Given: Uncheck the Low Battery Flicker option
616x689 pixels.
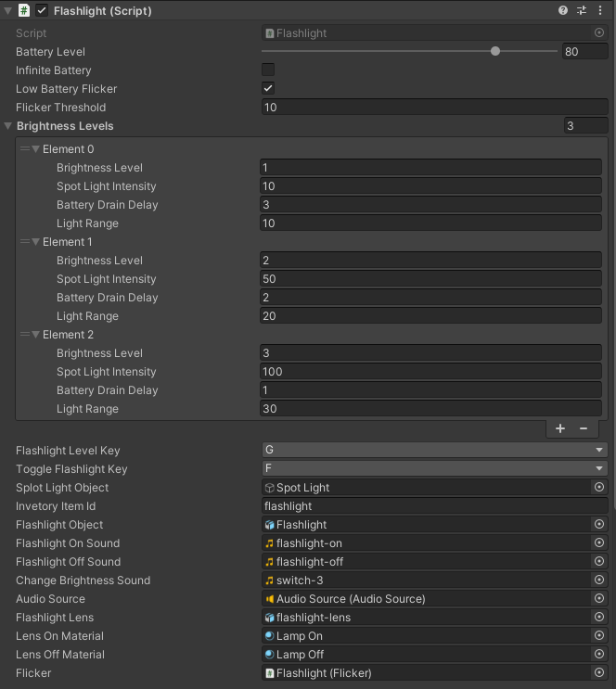Looking at the screenshot, I should pyautogui.click(x=268, y=89).
